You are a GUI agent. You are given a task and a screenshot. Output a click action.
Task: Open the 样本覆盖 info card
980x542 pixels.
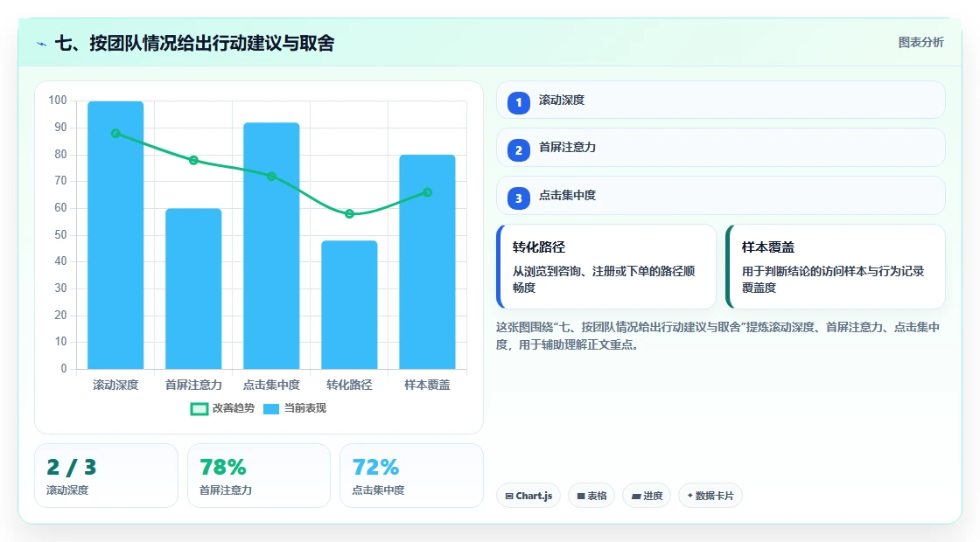pyautogui.click(x=835, y=267)
